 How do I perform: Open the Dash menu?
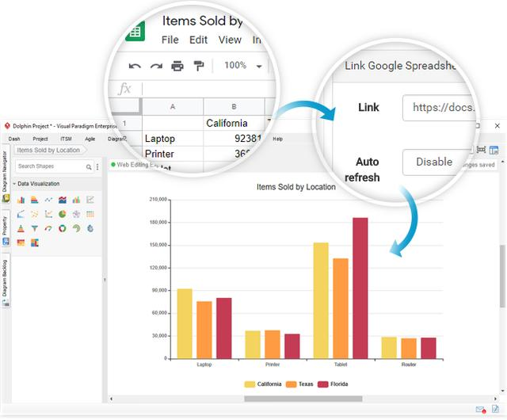click(14, 139)
